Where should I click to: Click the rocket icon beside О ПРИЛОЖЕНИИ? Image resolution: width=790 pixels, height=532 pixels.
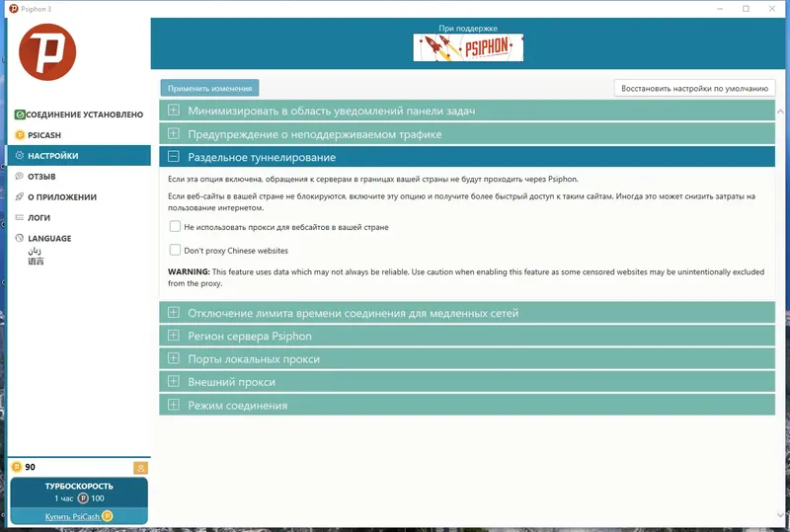pos(20,197)
